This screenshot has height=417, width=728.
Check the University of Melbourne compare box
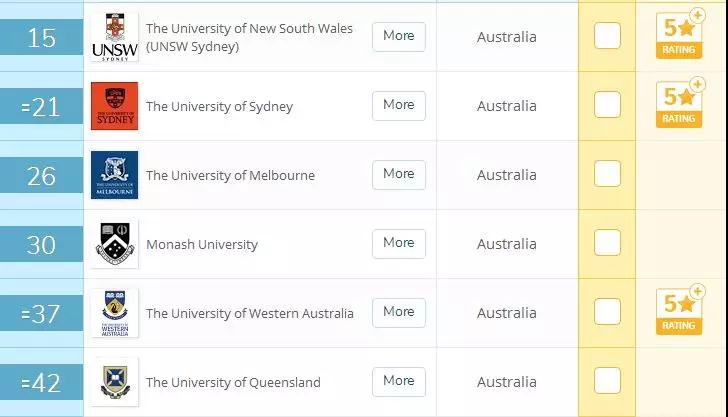607,174
